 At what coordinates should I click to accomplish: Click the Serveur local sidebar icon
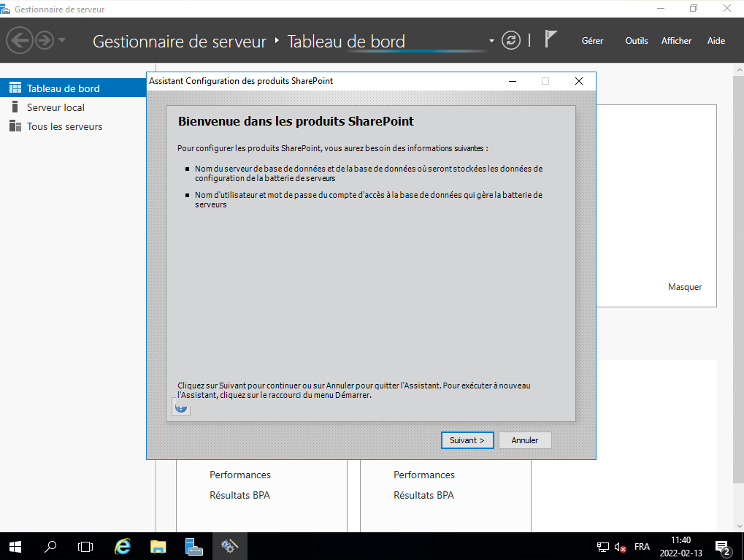click(15, 107)
